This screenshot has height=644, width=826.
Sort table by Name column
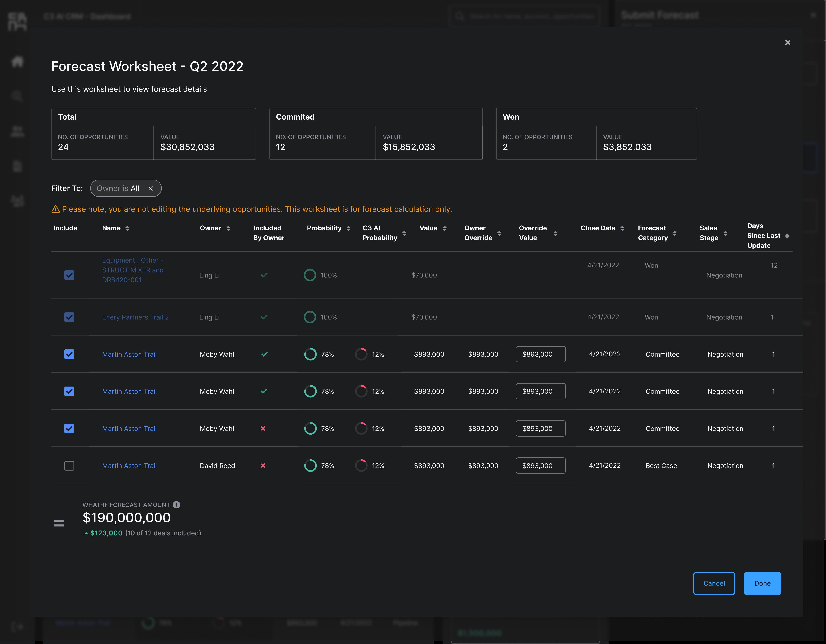(x=127, y=228)
